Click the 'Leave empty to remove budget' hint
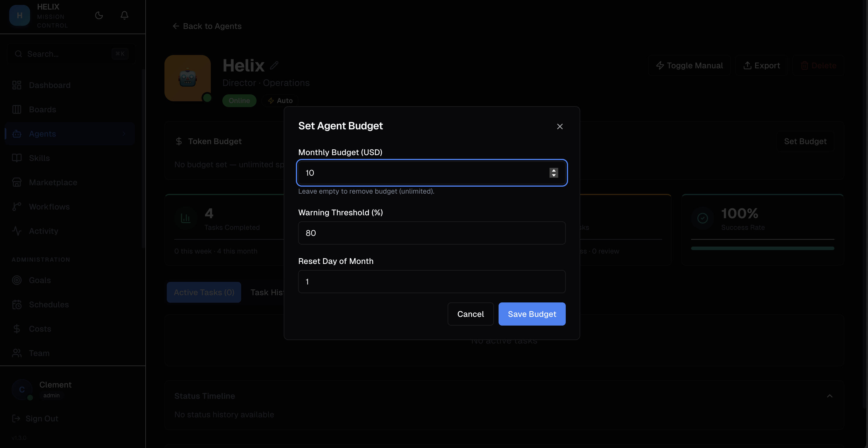Image resolution: width=868 pixels, height=448 pixels. [x=366, y=191]
